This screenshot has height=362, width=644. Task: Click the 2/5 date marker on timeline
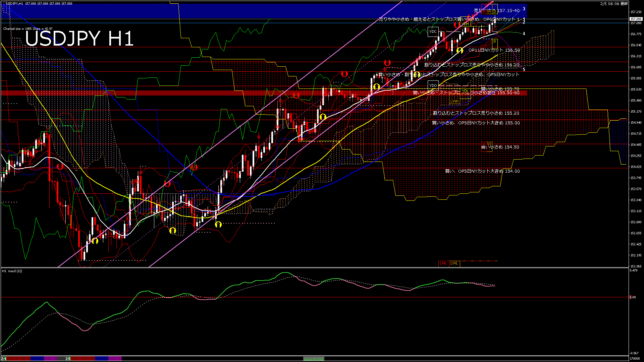point(68,359)
